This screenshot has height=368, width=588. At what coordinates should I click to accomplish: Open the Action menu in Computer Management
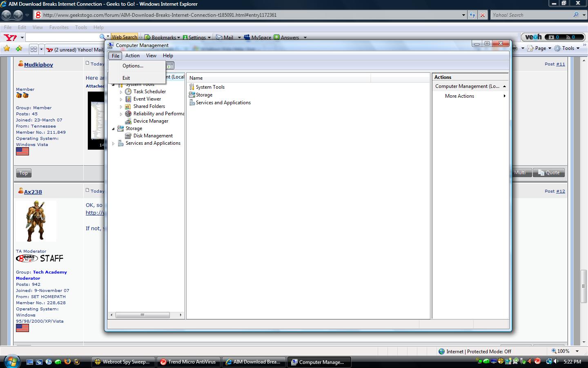click(132, 56)
